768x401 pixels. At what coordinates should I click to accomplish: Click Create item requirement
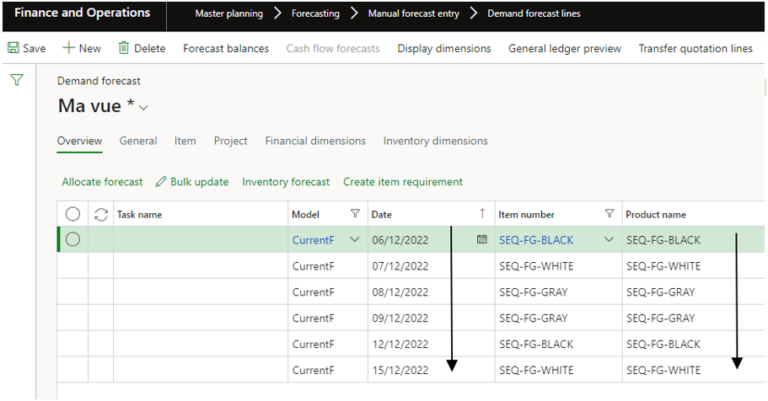402,182
